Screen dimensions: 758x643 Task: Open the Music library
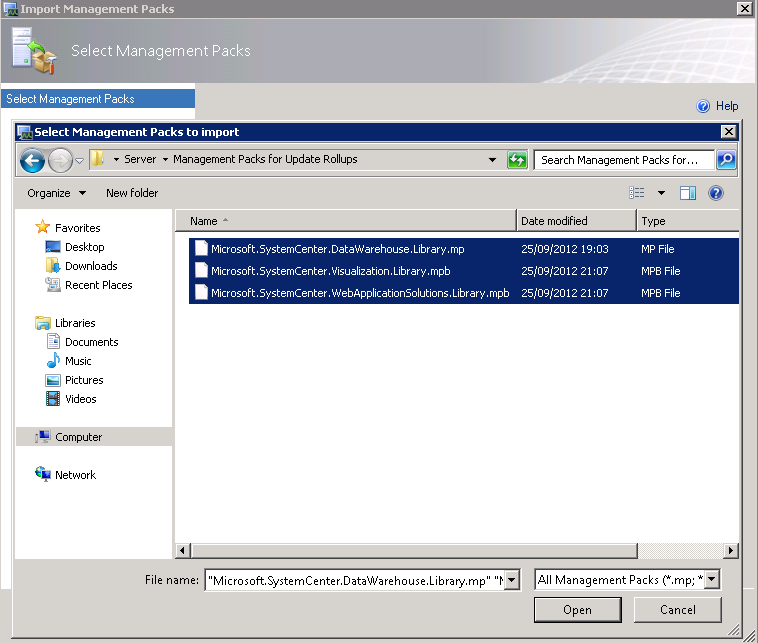[x=78, y=361]
